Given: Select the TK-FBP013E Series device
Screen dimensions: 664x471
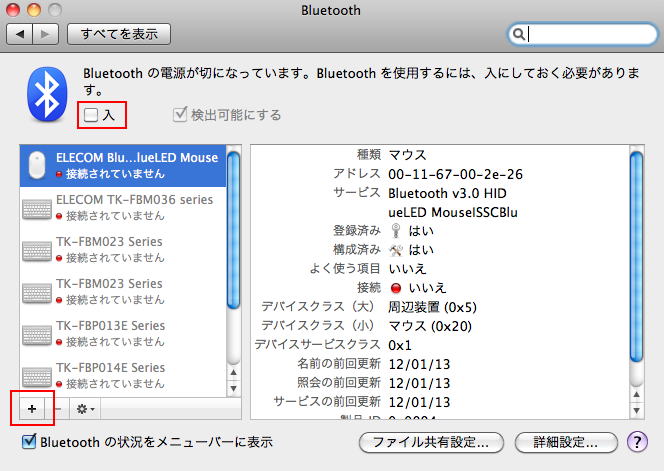Looking at the screenshot, I should point(123,333).
